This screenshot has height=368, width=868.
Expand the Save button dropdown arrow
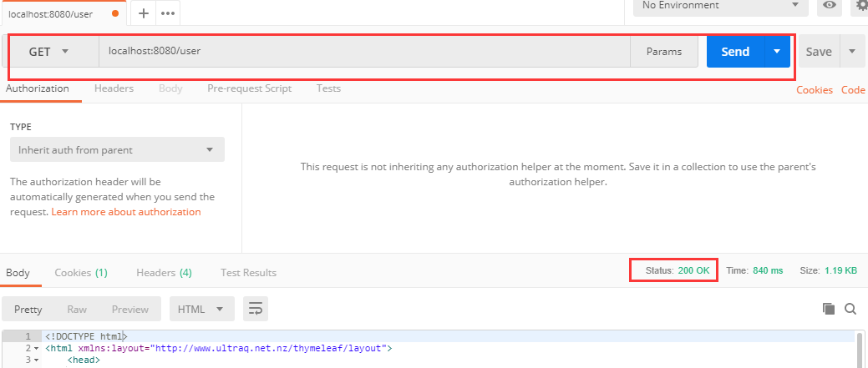(851, 52)
